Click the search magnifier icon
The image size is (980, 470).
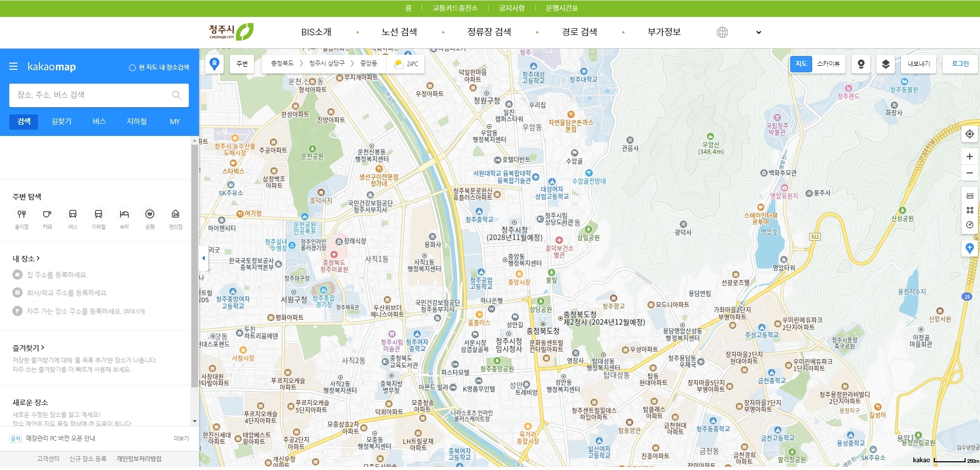177,95
